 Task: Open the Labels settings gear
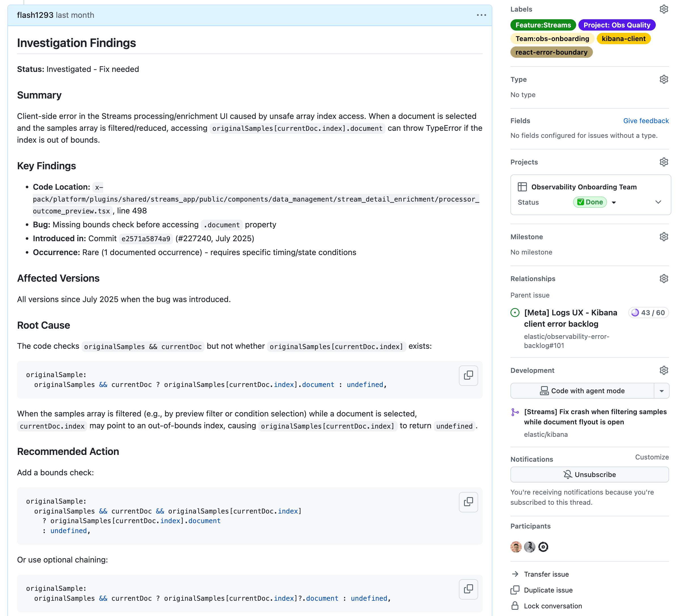(x=664, y=9)
